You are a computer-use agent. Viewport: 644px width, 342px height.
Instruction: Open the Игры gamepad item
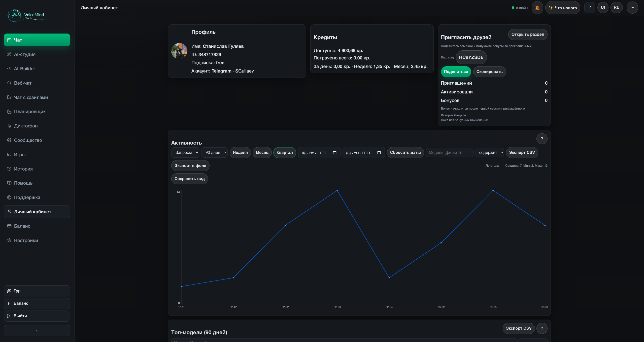pyautogui.click(x=20, y=155)
